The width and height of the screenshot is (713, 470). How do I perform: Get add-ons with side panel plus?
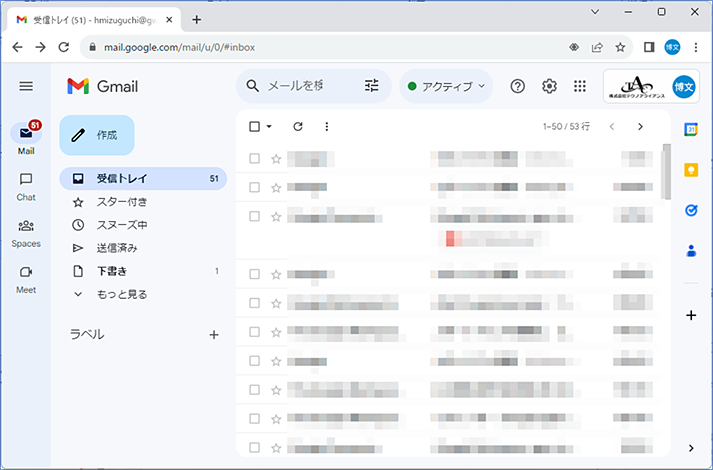[x=691, y=315]
